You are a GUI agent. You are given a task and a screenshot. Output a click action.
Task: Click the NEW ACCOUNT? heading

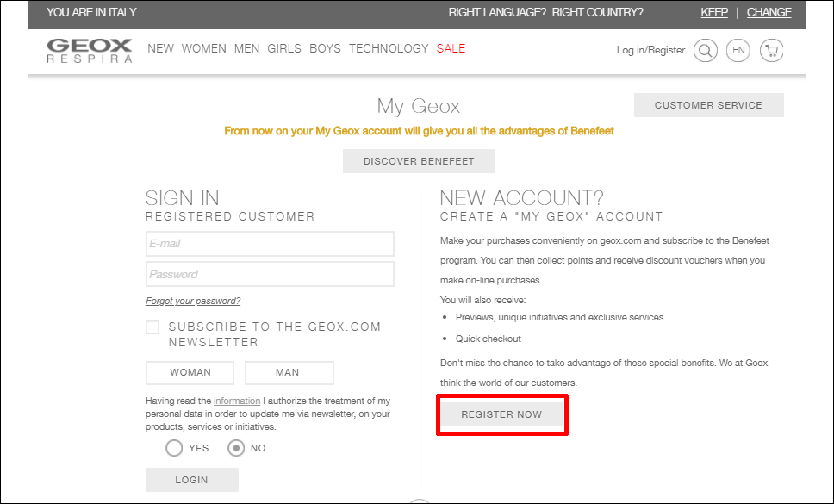pos(522,198)
